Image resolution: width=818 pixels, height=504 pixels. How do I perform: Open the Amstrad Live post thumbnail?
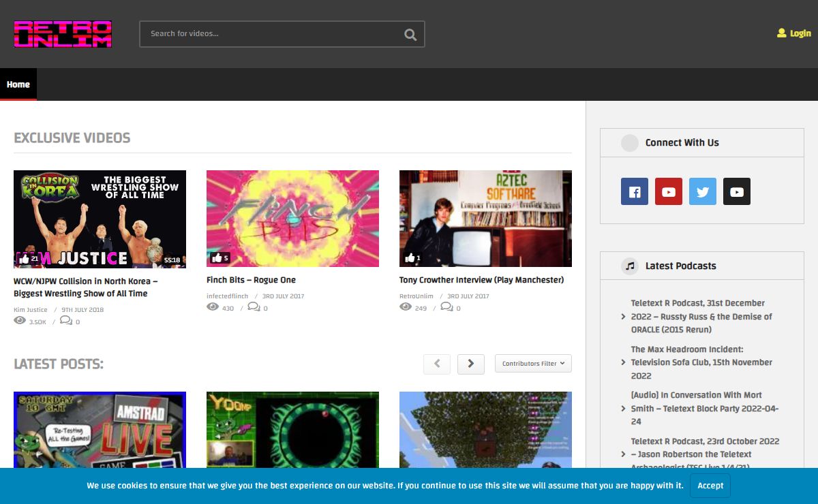click(100, 430)
